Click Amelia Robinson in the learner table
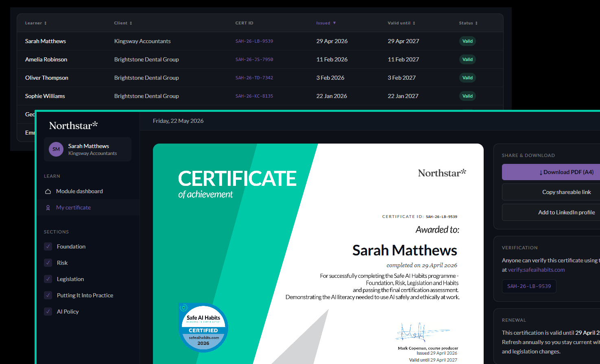This screenshot has width=600, height=364. tap(46, 59)
